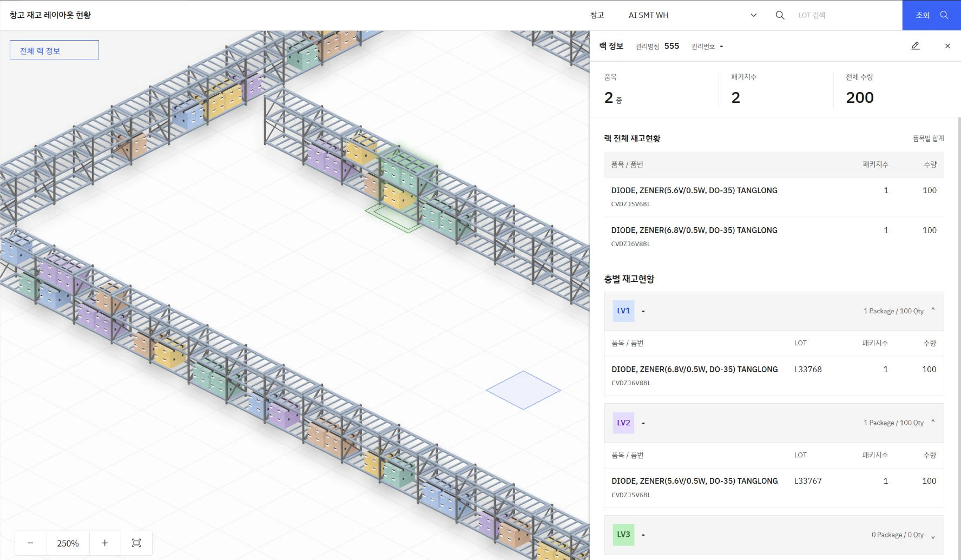The image size is (961, 560).
Task: Click the LV1 level badge
Action: 623,311
